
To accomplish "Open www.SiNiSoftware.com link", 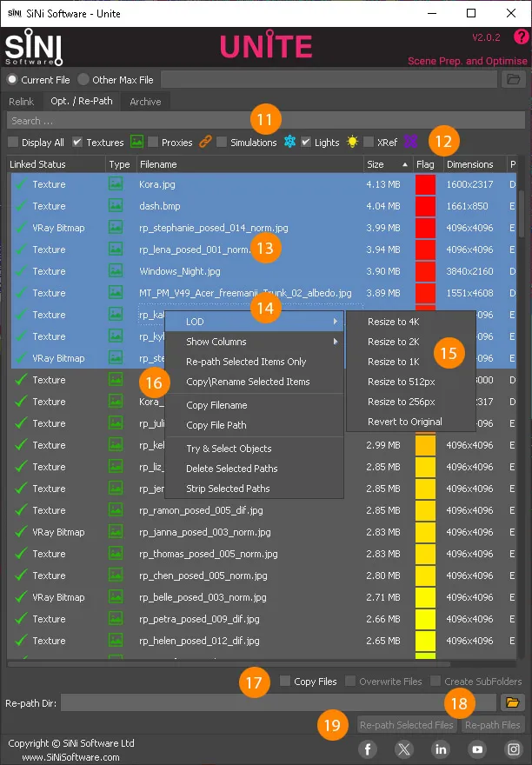I will coord(70,757).
